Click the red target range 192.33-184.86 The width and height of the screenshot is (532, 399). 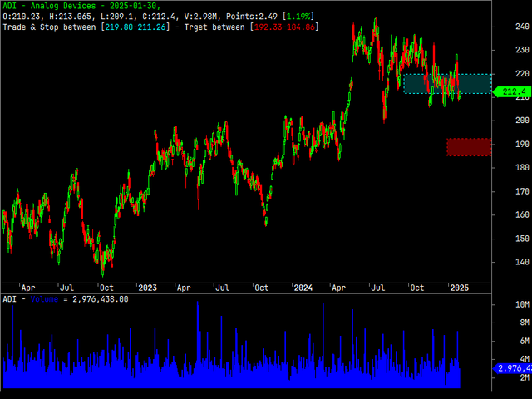(284, 27)
